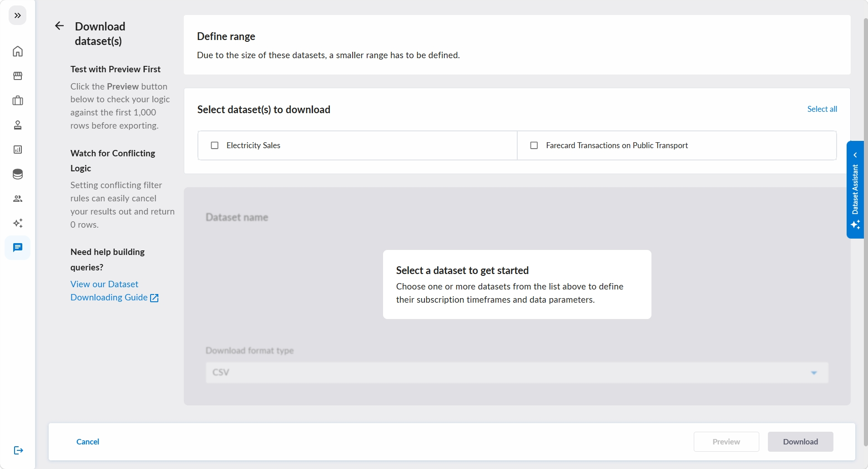Click the sparkle icon on Dataset Assistant tab

[x=855, y=225]
